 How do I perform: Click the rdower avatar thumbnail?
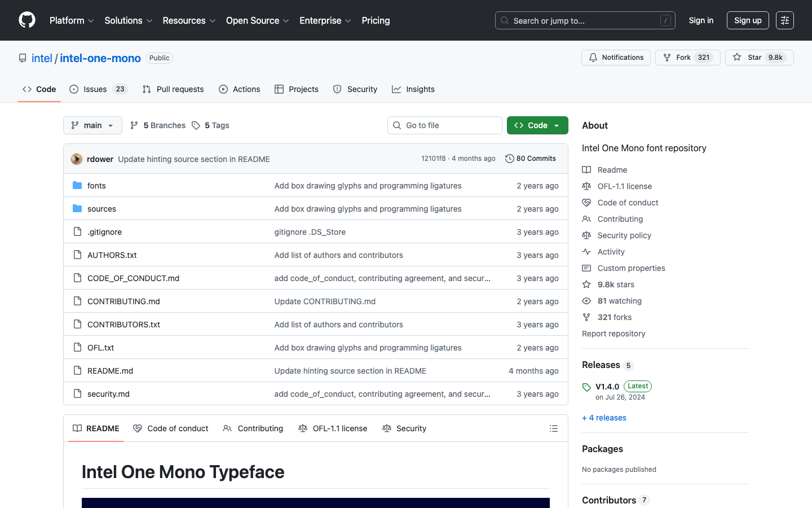pos(77,159)
